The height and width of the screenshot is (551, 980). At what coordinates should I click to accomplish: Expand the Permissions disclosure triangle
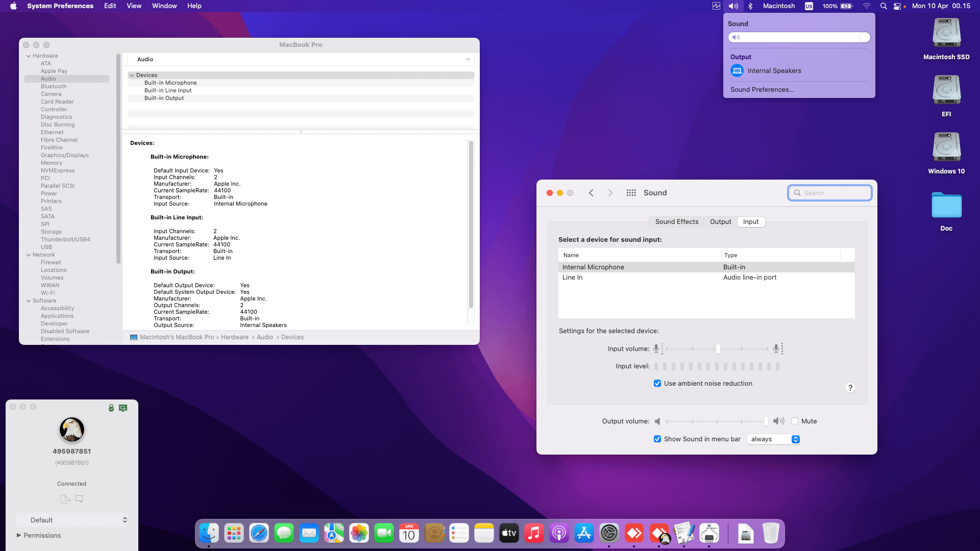tap(19, 535)
